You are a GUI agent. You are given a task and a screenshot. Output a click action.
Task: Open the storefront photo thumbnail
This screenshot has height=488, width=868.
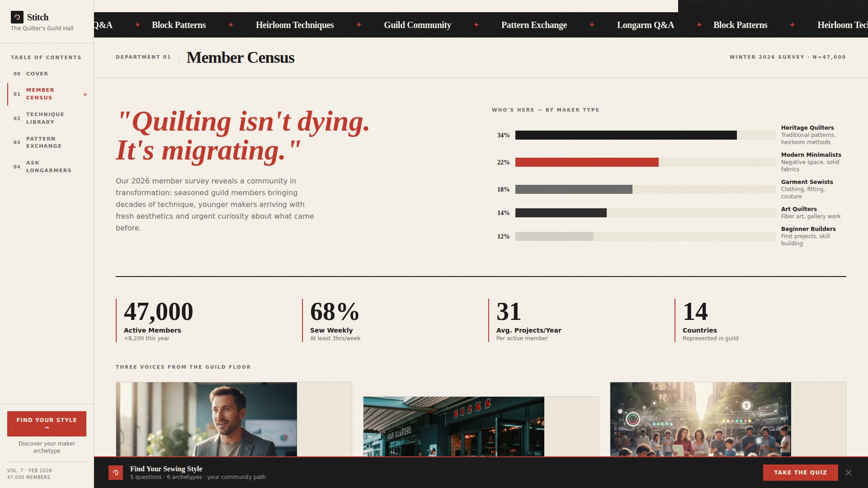(x=453, y=426)
